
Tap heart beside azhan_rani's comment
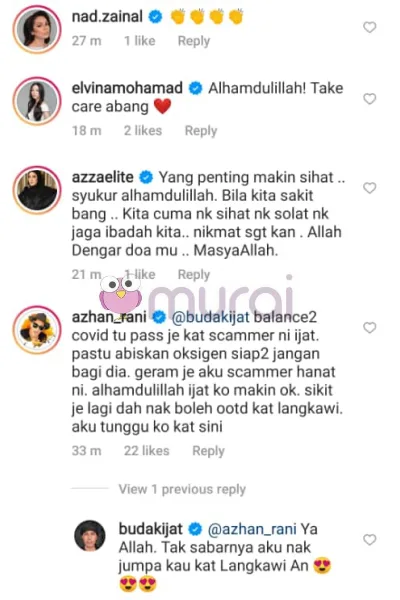pos(369,328)
